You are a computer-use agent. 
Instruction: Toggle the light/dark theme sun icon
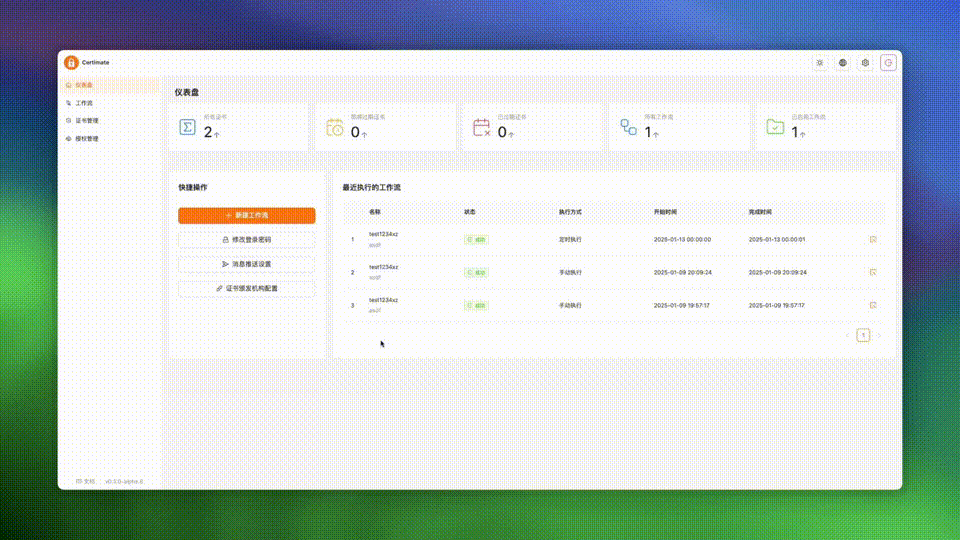pos(820,63)
